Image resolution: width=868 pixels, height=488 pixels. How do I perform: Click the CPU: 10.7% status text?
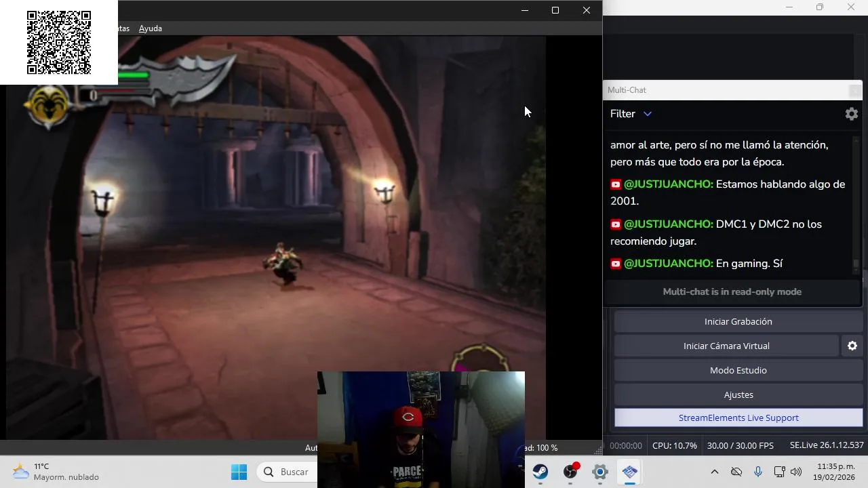click(674, 445)
